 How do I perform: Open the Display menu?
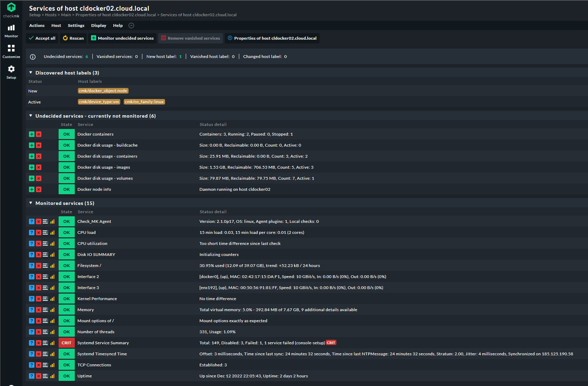[x=99, y=26]
